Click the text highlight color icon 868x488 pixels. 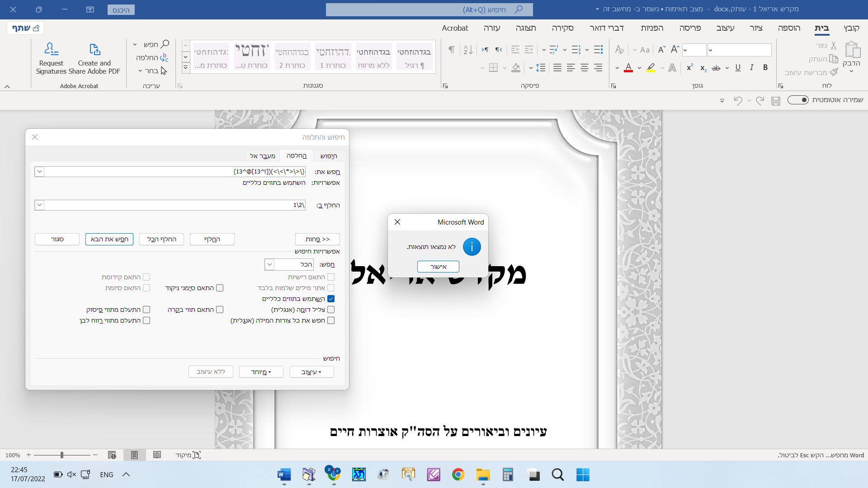[x=651, y=68]
